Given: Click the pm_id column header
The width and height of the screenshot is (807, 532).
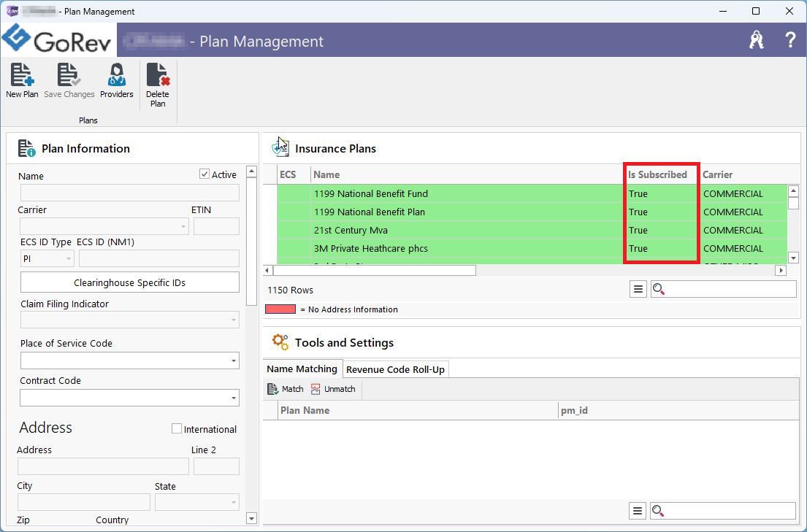Looking at the screenshot, I should [x=678, y=410].
